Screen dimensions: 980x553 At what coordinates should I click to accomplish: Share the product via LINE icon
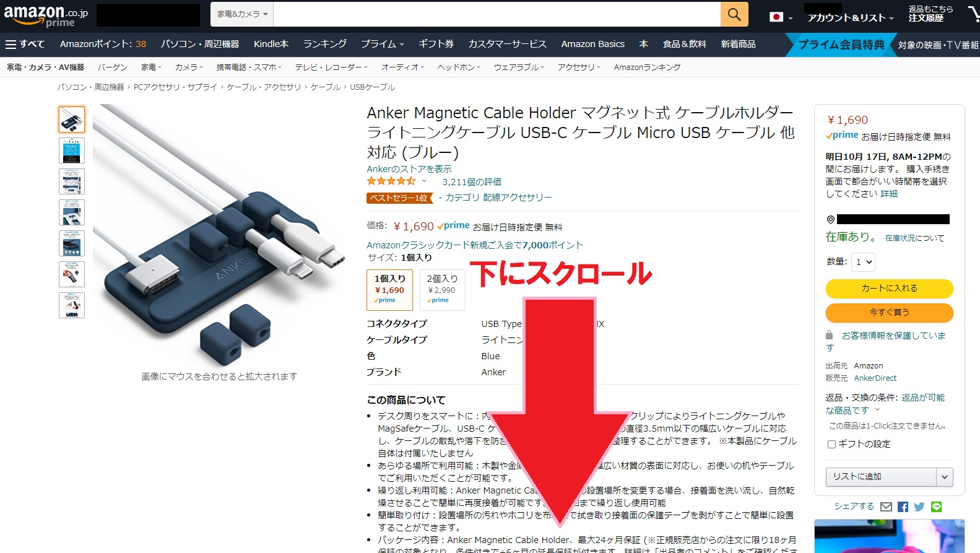(x=936, y=507)
